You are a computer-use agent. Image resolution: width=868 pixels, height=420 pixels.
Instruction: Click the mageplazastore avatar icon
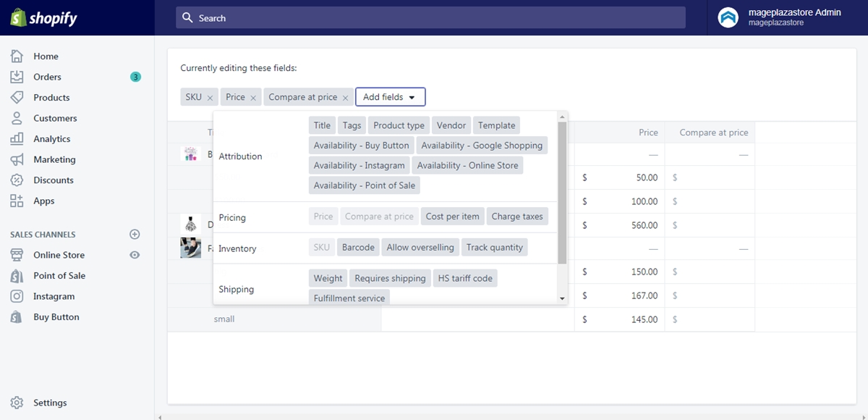[x=728, y=17]
